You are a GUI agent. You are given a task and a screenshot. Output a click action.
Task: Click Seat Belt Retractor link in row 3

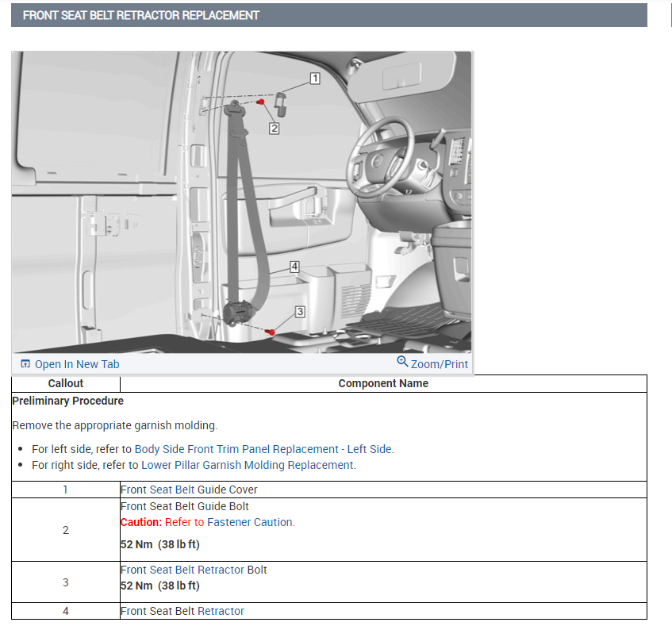197,570
